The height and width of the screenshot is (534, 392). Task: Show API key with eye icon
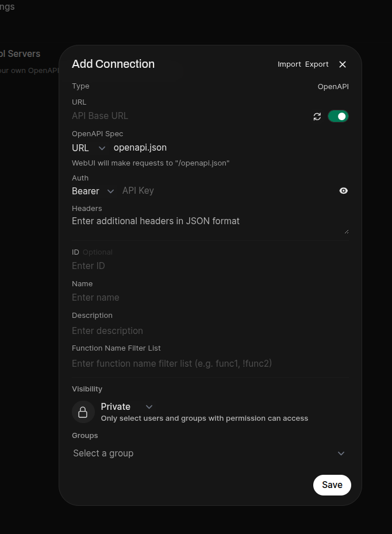click(x=344, y=191)
